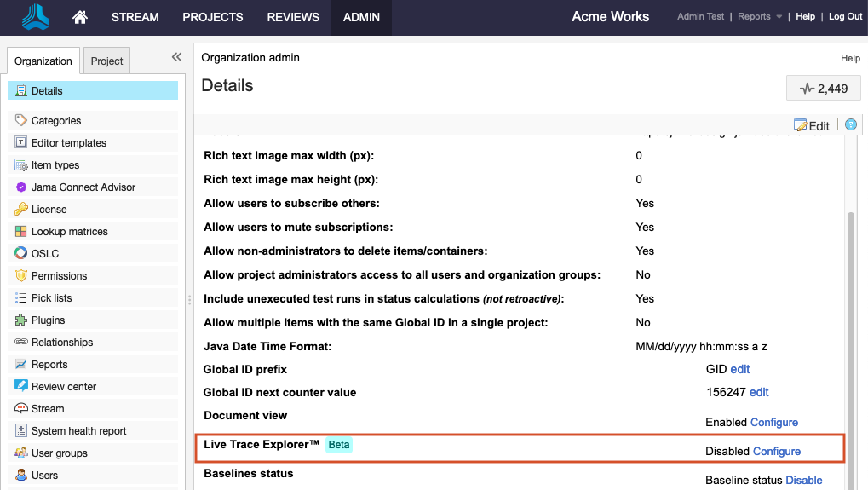Click the Edit pencil icon
The height and width of the screenshot is (490, 868).
[x=800, y=125]
